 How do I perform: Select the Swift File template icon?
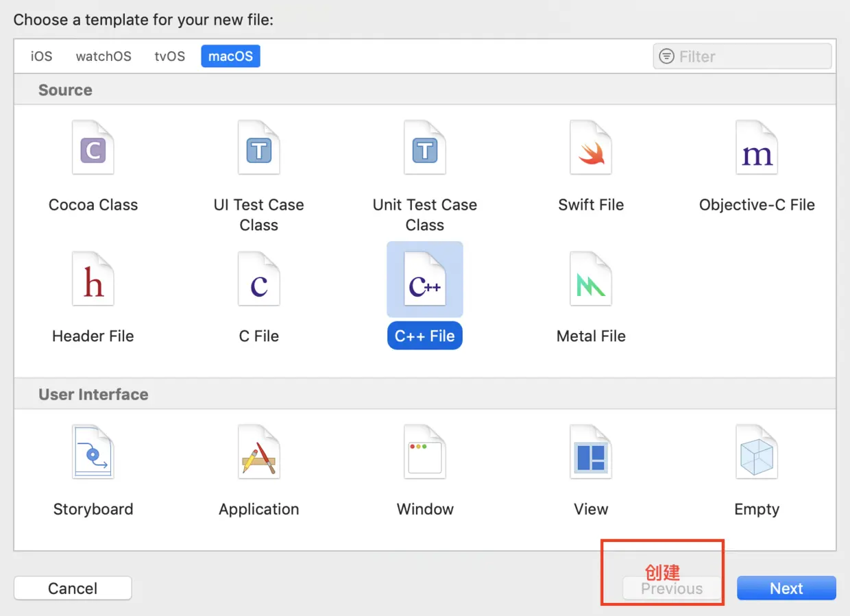(x=591, y=148)
